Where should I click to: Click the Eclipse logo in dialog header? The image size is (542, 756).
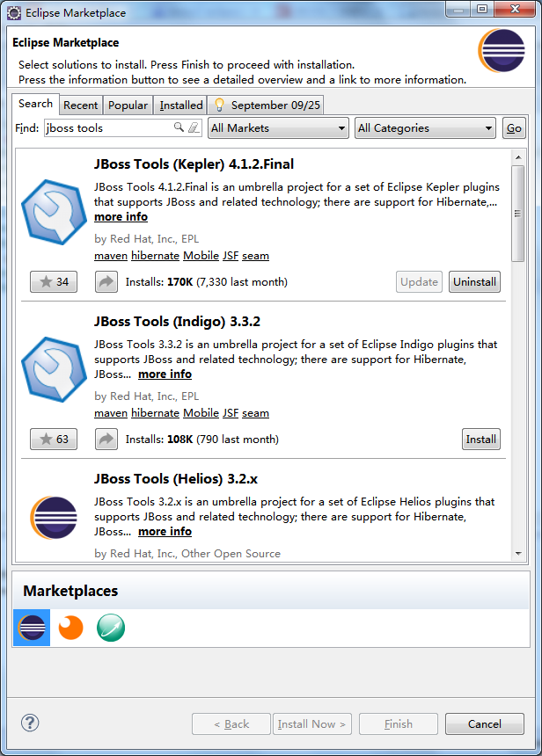[502, 51]
